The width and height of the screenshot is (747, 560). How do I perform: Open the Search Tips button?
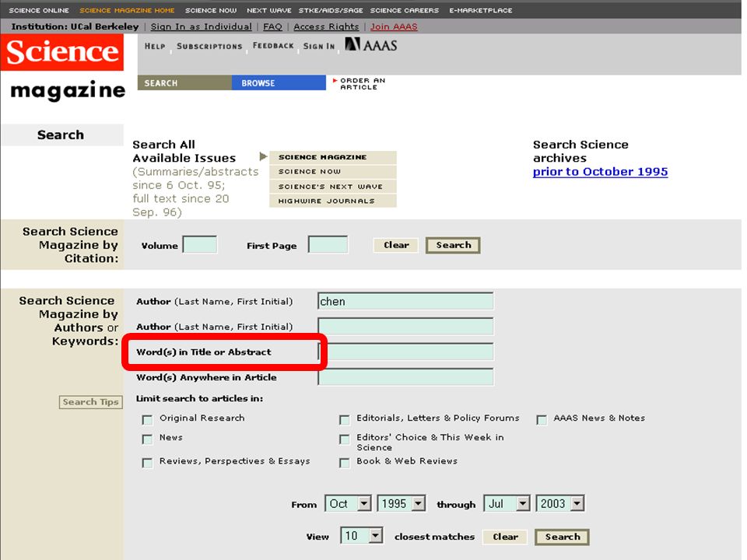[90, 402]
